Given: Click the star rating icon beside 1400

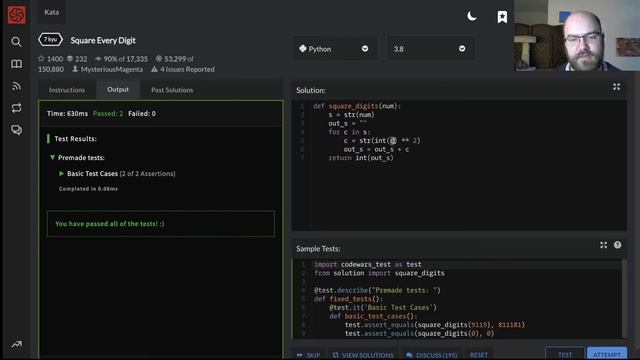Looking at the screenshot, I should [x=41, y=59].
